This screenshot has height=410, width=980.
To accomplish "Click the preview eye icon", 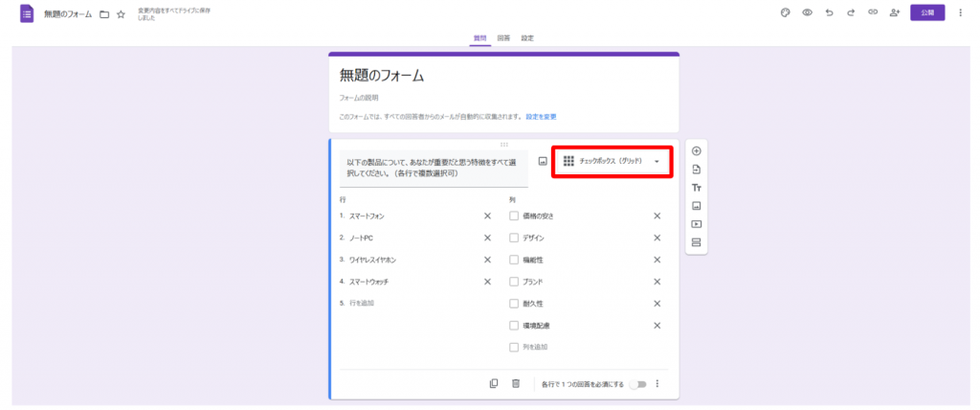I will pyautogui.click(x=807, y=12).
